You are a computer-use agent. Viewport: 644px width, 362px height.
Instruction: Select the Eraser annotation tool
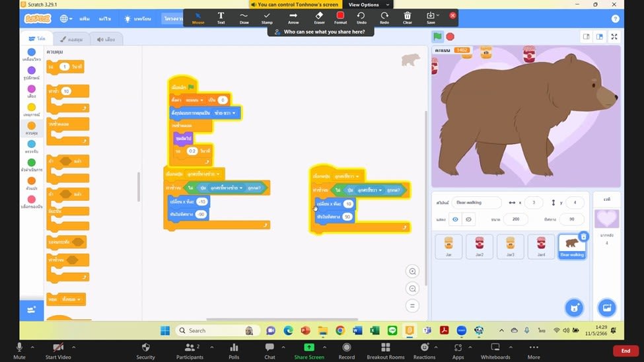point(319,18)
